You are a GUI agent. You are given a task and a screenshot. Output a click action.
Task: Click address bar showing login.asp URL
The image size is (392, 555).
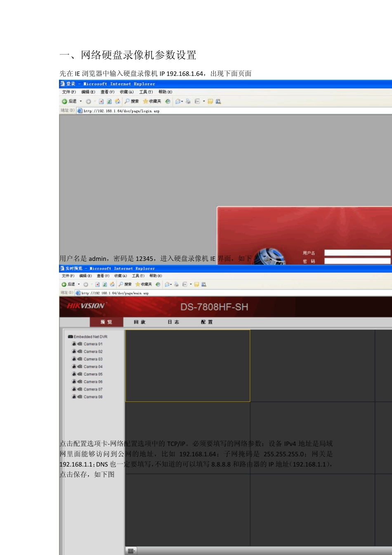pyautogui.click(x=234, y=111)
